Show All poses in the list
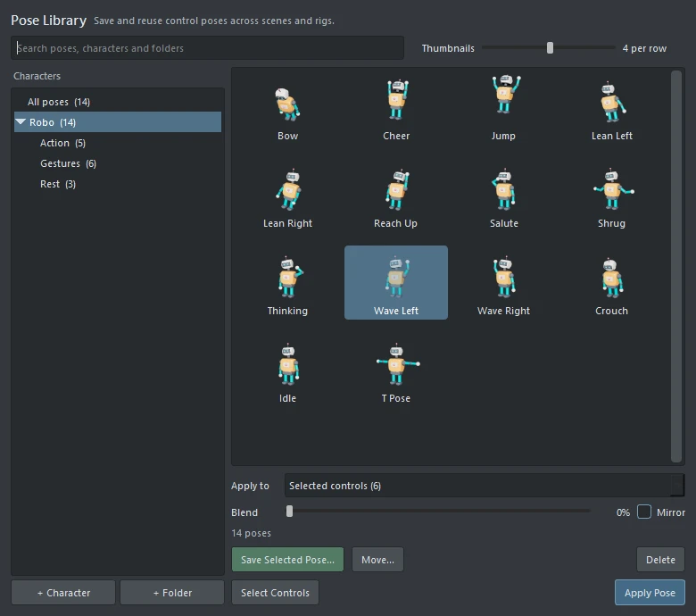 tap(59, 102)
